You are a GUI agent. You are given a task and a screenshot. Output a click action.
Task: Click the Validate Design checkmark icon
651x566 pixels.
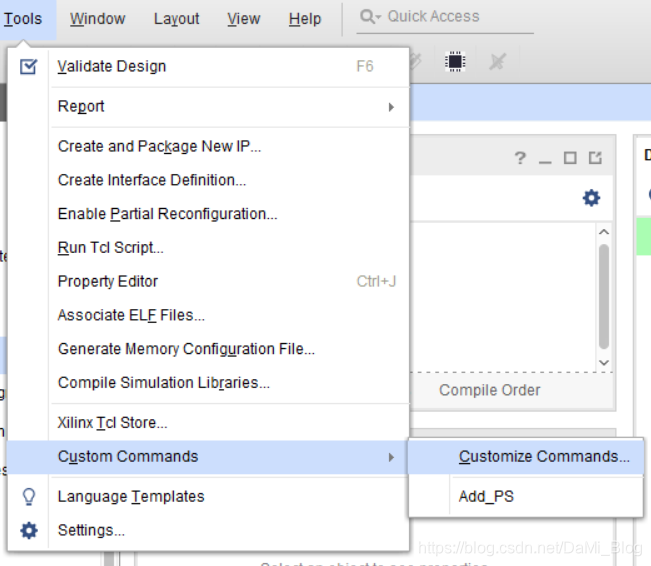pyautogui.click(x=29, y=66)
